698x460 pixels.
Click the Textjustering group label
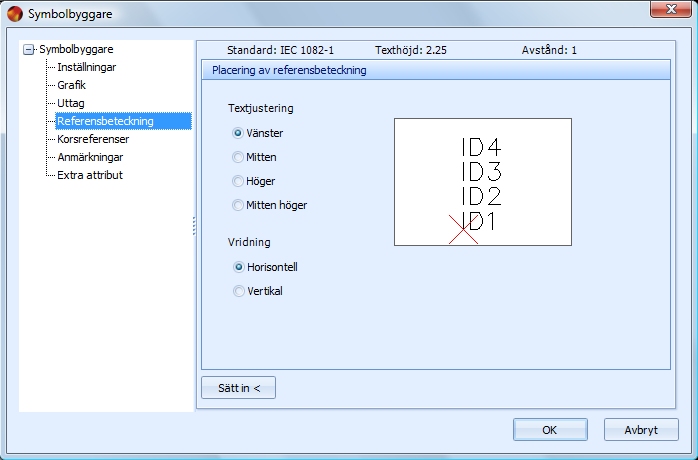[x=261, y=109]
